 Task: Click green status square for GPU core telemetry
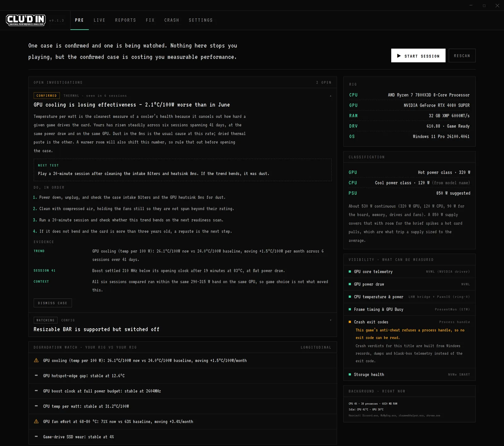pyautogui.click(x=350, y=272)
